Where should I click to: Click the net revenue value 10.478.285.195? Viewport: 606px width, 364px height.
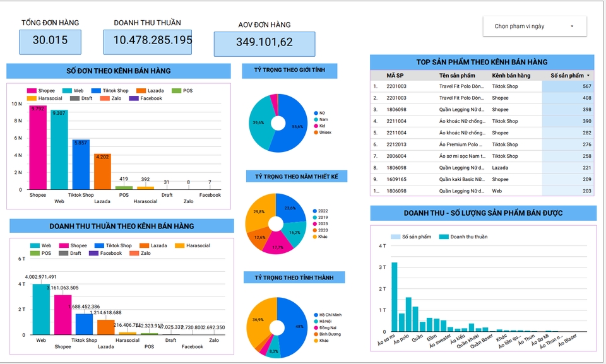pos(152,40)
